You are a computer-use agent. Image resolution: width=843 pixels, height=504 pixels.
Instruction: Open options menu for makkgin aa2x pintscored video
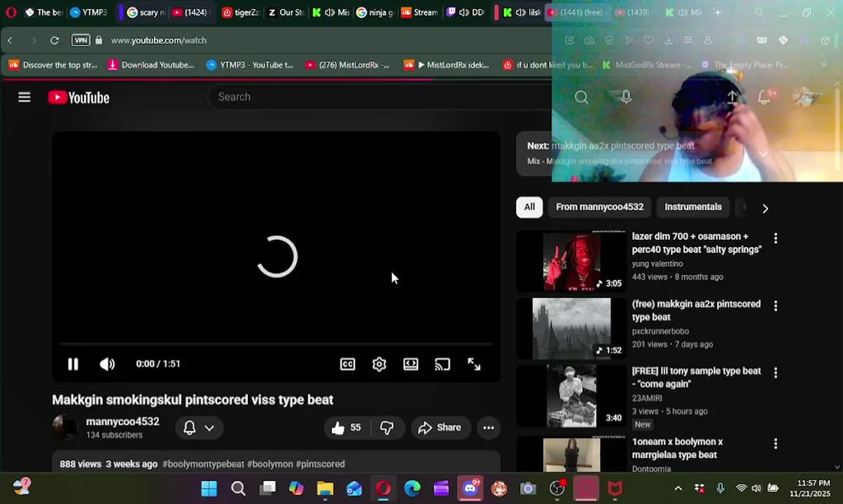[775, 306]
